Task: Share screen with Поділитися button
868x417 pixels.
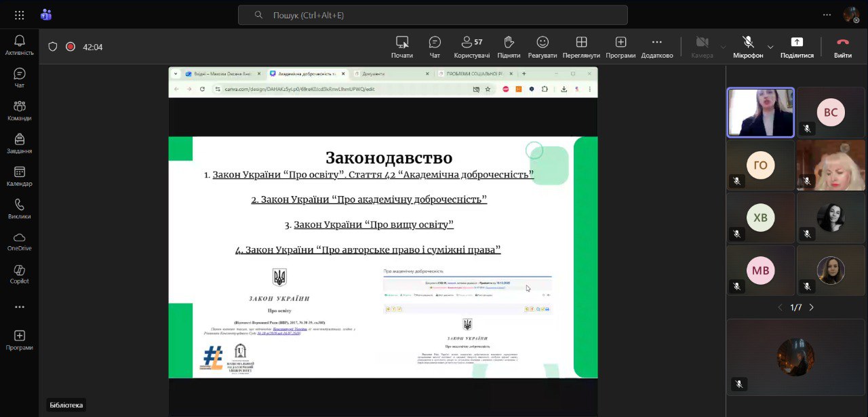Action: pyautogui.click(x=797, y=46)
